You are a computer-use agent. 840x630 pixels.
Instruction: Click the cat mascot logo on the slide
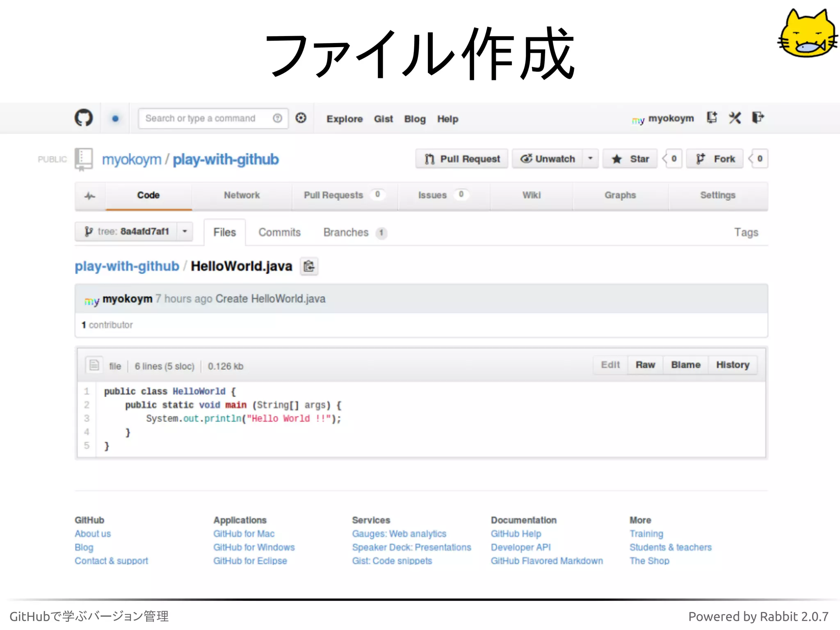pos(807,33)
